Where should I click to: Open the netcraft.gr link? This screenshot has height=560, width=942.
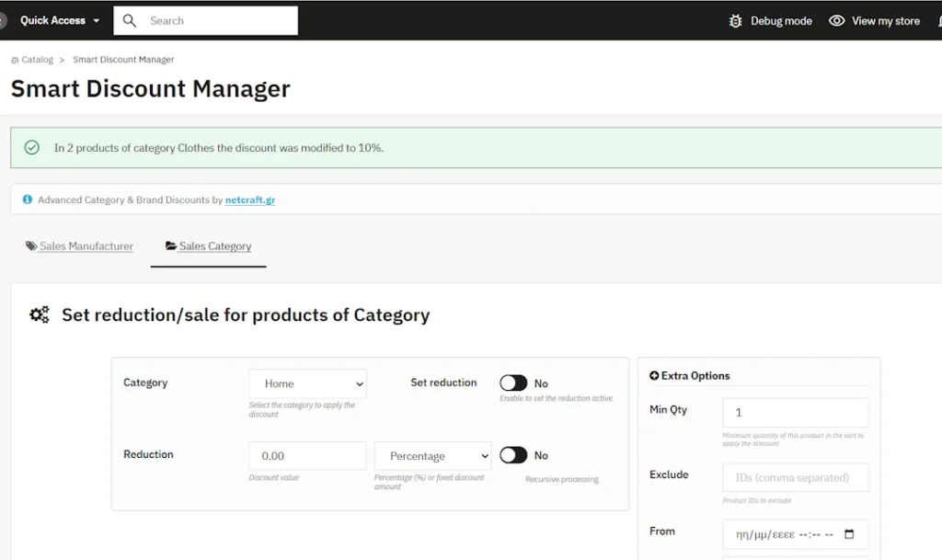(x=250, y=200)
